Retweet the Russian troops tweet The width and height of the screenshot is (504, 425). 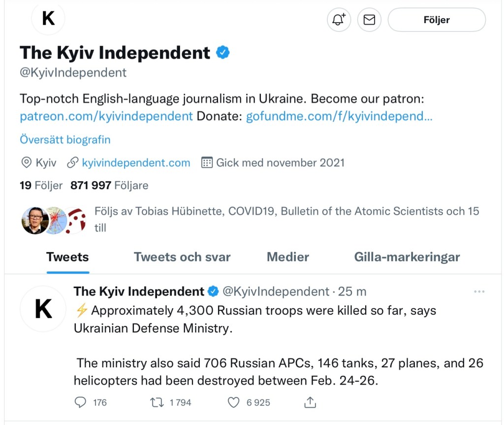click(x=156, y=402)
